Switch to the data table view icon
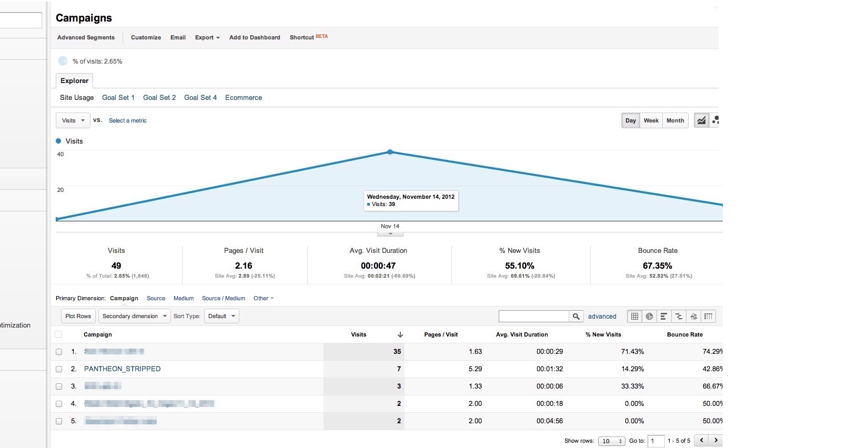The width and height of the screenshot is (868, 448). (x=634, y=317)
